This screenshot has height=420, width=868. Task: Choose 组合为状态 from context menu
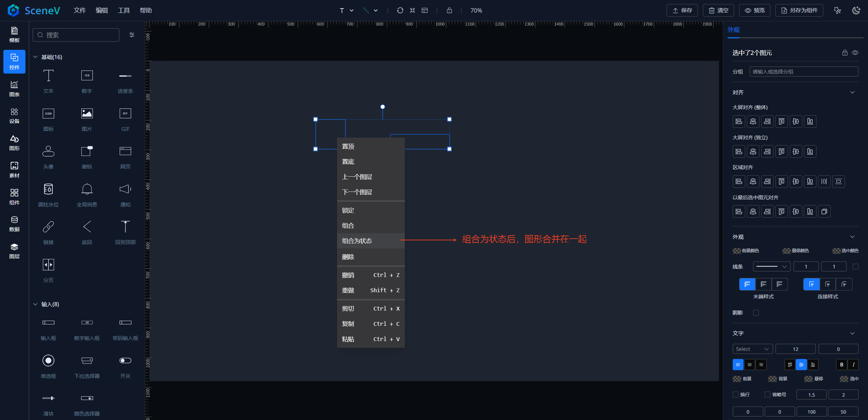click(357, 241)
